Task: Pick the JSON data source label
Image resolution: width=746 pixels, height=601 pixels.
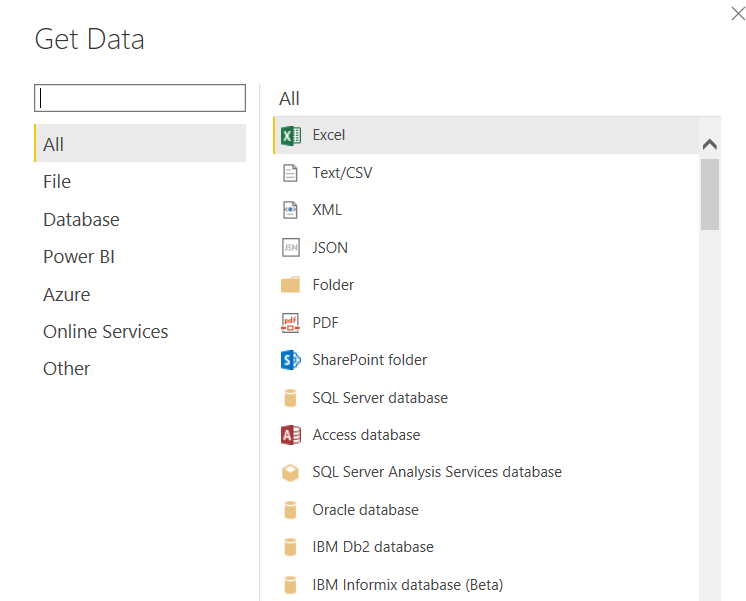Action: [330, 248]
